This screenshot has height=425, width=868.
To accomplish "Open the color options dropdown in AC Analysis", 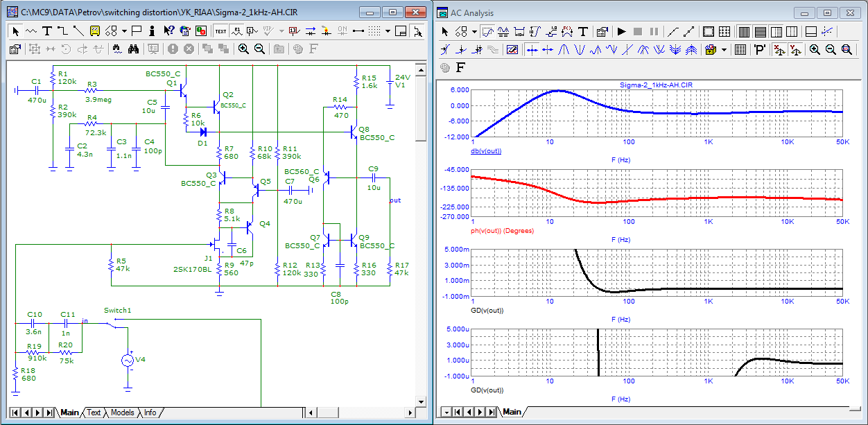I will pyautogui.click(x=724, y=49).
